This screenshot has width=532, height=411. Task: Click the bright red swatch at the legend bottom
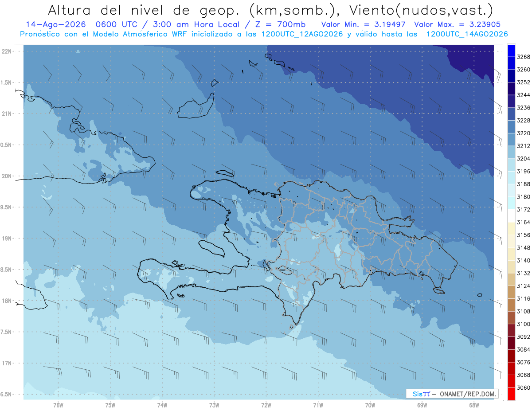coord(511,394)
